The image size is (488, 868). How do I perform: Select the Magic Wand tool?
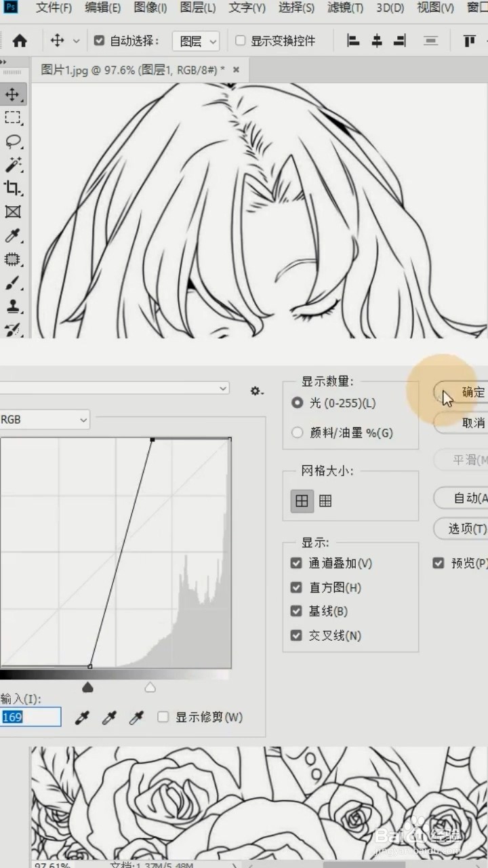pyautogui.click(x=13, y=165)
